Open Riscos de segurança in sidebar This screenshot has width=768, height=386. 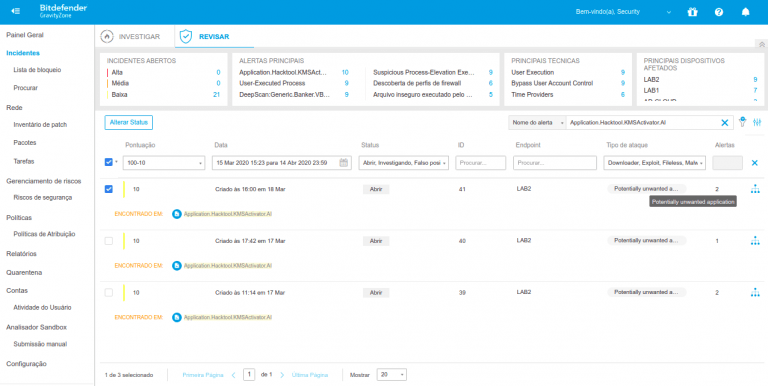(x=43, y=198)
